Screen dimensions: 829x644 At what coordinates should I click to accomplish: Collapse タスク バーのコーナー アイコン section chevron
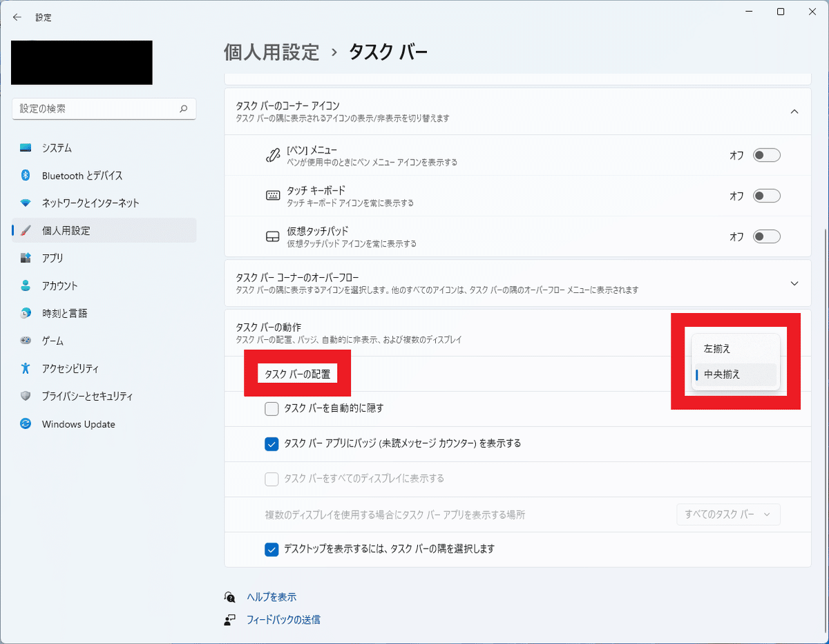(x=794, y=111)
